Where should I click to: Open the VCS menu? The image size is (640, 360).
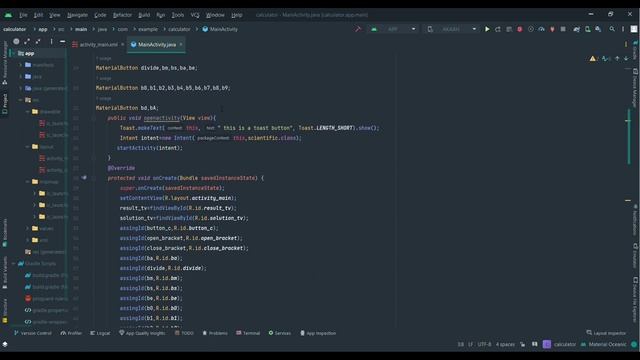[195, 15]
